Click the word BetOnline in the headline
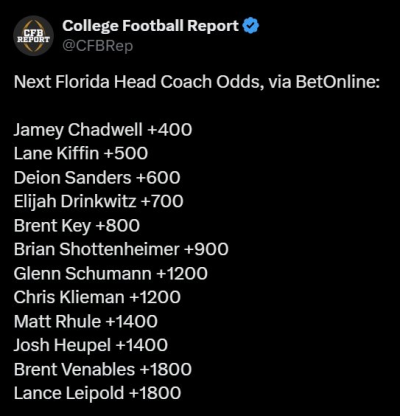The height and width of the screenshot is (416, 400). pos(336,82)
